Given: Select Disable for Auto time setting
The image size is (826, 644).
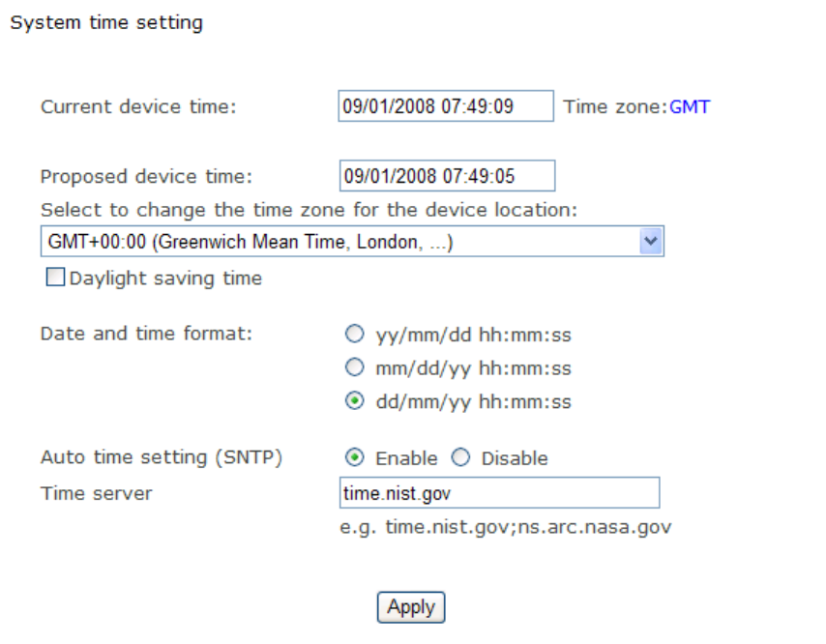Looking at the screenshot, I should point(460,458).
